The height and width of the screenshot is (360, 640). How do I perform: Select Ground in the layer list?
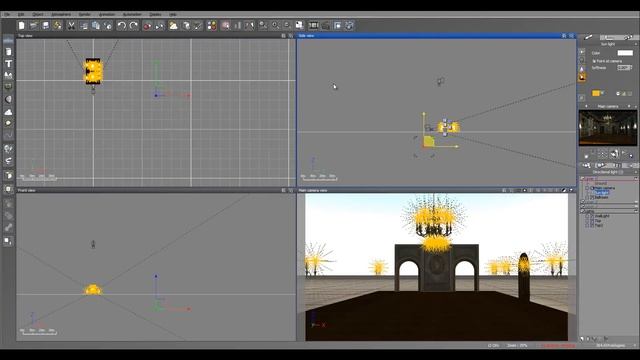point(601,183)
